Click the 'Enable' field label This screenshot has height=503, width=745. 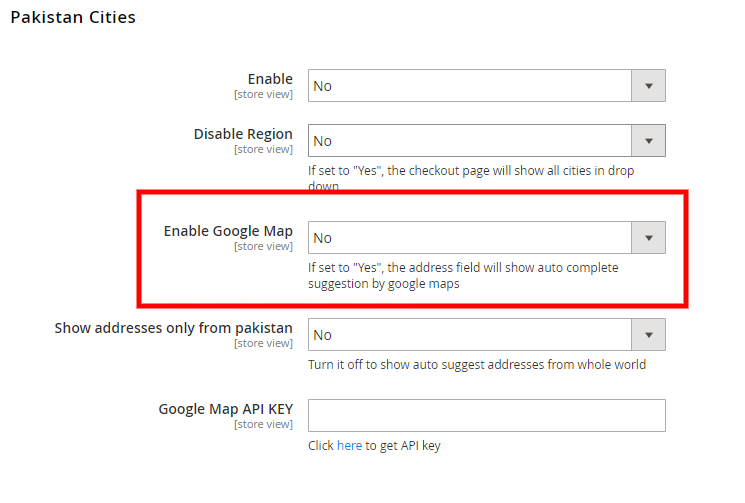[270, 79]
